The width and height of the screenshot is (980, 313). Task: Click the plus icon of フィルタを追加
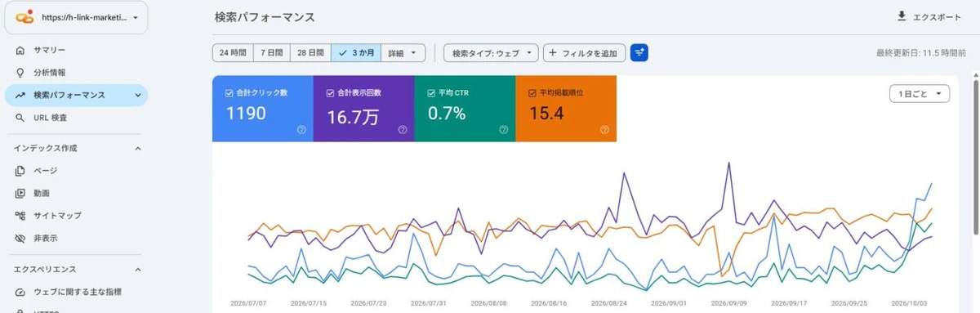pyautogui.click(x=553, y=53)
